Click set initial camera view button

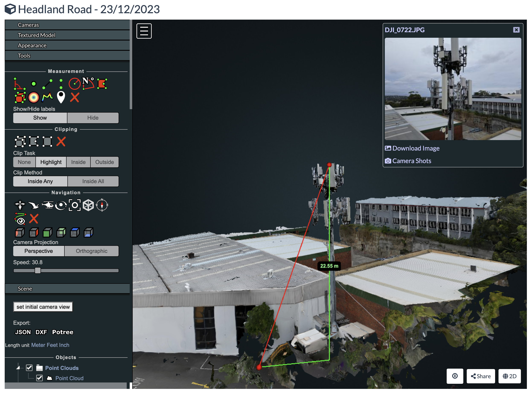click(x=43, y=307)
